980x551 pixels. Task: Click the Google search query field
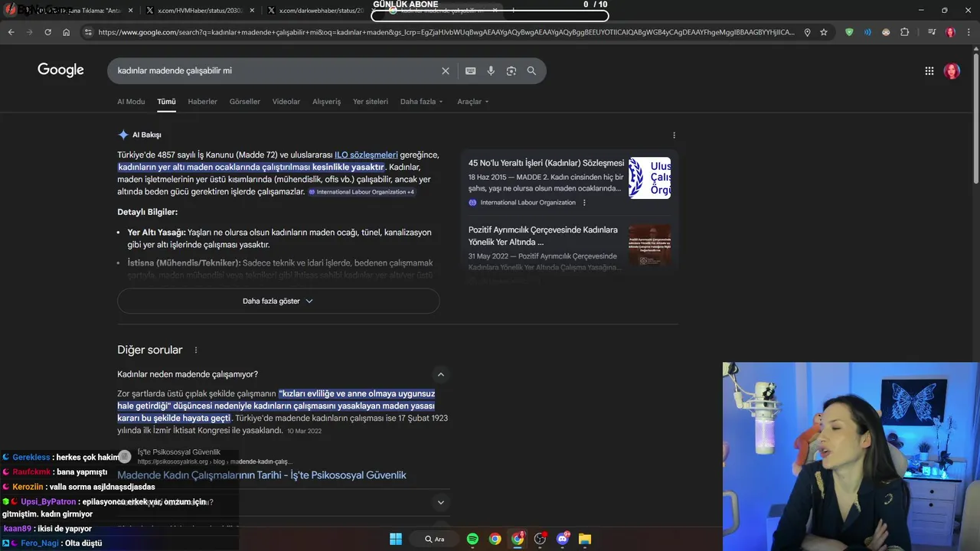click(x=276, y=70)
